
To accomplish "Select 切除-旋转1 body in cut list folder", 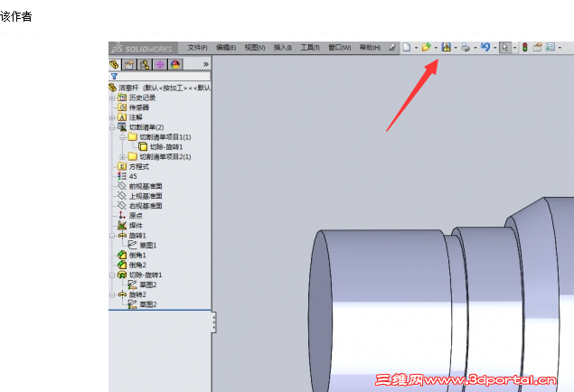I will point(161,147).
